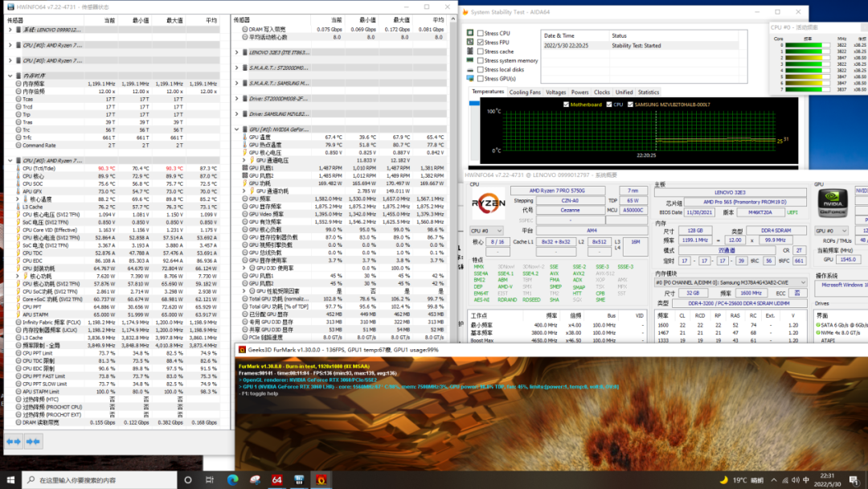Expand the LENOVO 32E3 sensor group
This screenshot has height=489, width=868.
pos(237,52)
